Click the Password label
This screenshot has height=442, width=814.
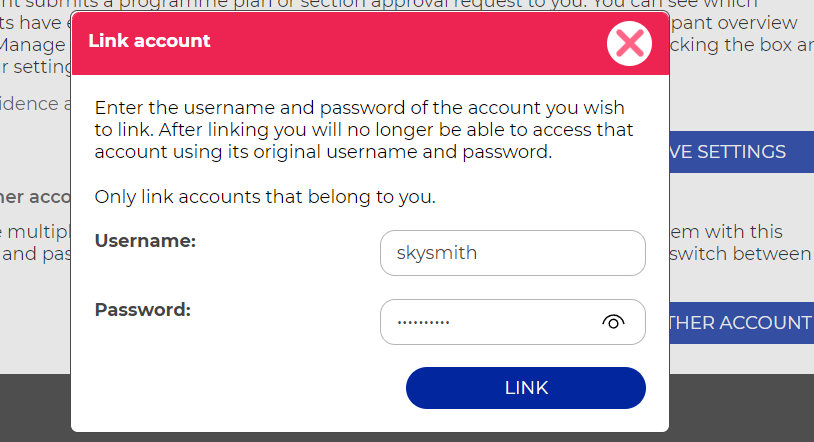tap(143, 310)
